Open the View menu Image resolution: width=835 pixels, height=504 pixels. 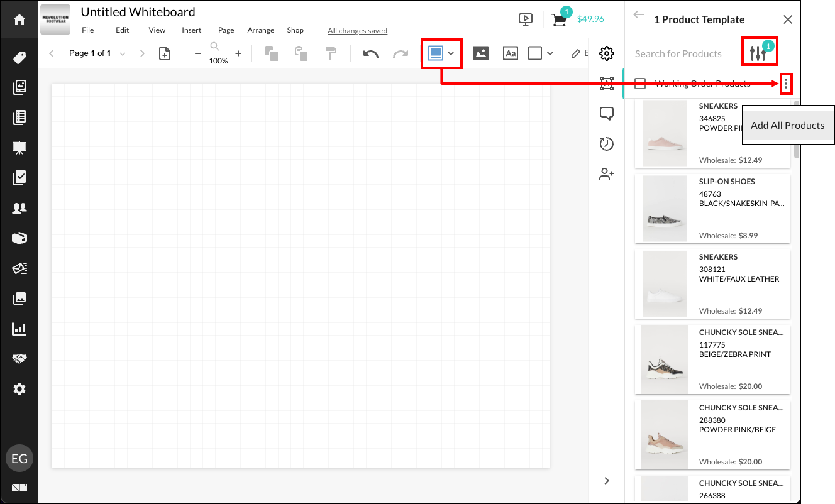157,30
